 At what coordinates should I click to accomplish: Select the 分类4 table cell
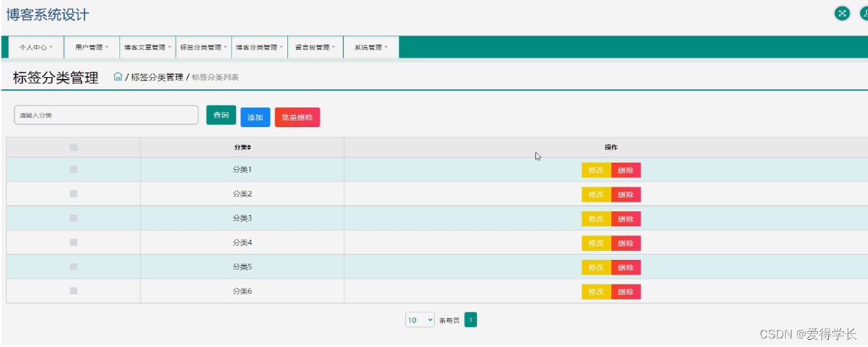(x=242, y=242)
